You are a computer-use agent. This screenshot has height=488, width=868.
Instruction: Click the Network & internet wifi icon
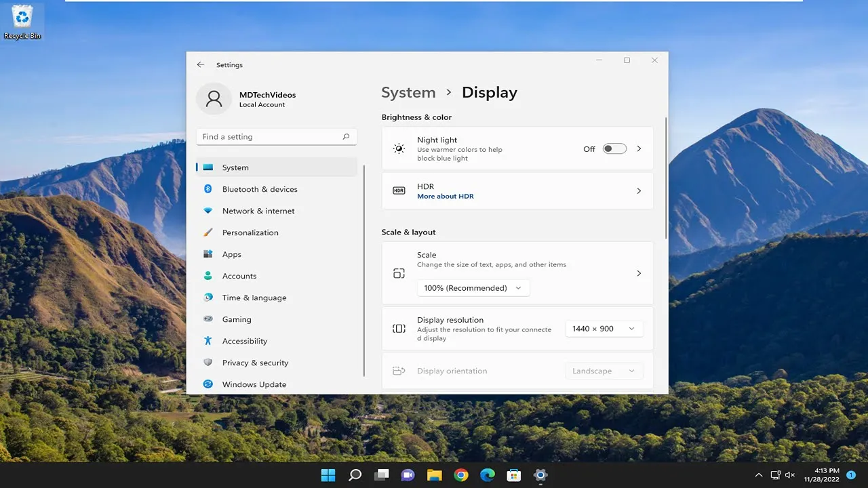click(x=208, y=211)
